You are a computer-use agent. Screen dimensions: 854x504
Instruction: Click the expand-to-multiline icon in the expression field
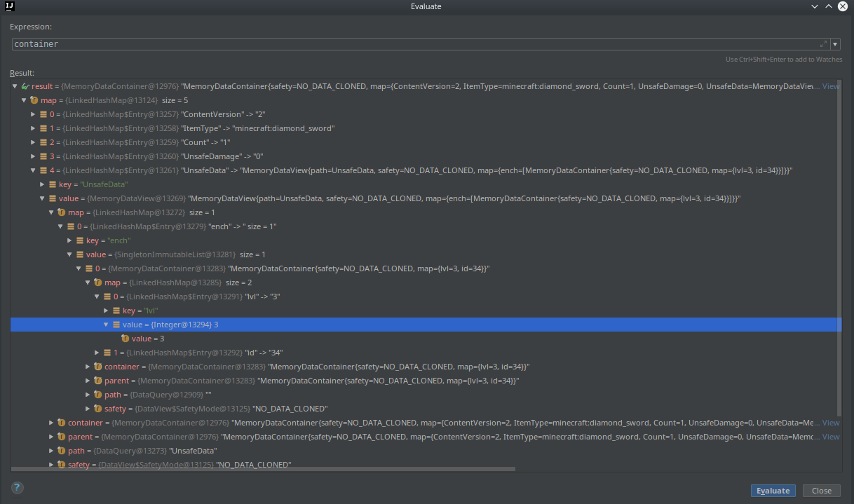pos(823,43)
